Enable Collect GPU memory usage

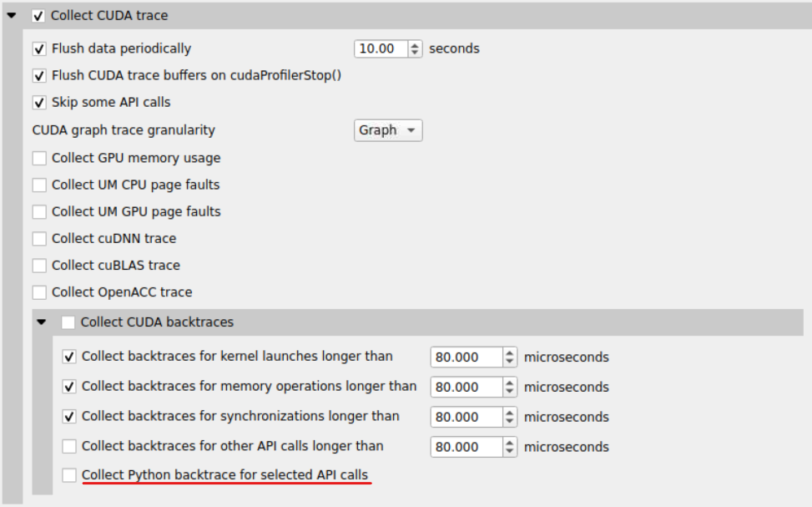pos(38,158)
